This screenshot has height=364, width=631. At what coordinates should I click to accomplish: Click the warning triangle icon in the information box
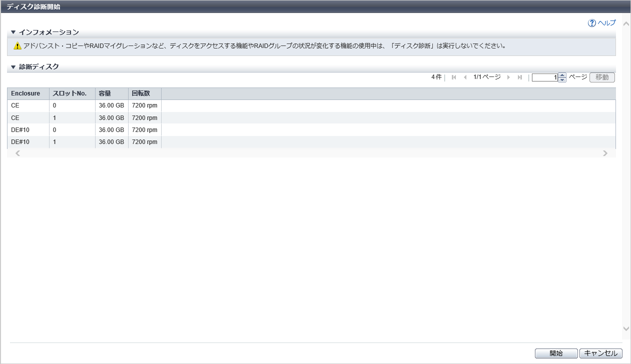18,46
